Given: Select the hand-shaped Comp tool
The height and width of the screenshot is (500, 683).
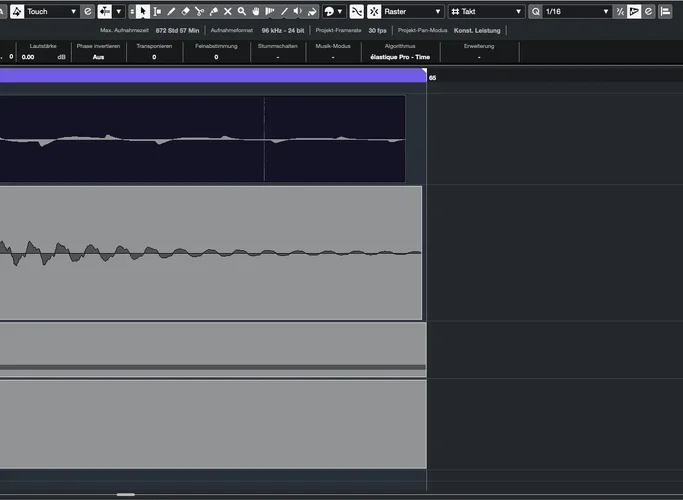Looking at the screenshot, I should pyautogui.click(x=255, y=11).
